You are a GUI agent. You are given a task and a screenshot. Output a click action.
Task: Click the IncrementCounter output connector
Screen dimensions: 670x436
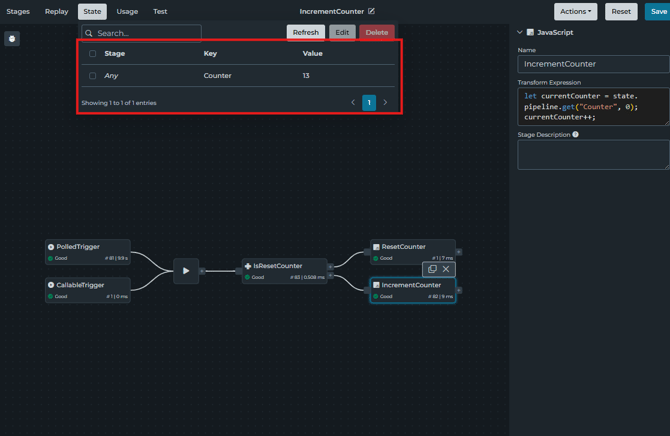[x=459, y=290]
